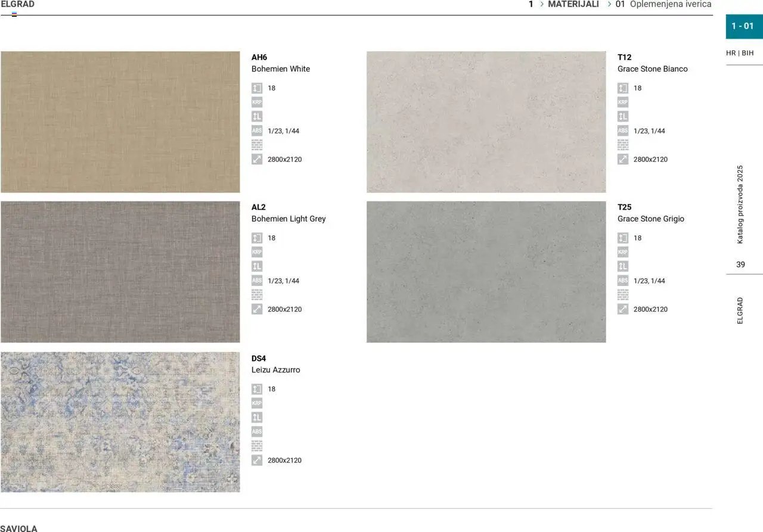Click the ↕L grain-direction icon for Leizu Azzurro
Viewport: 763px width, 532px height.
point(257,418)
